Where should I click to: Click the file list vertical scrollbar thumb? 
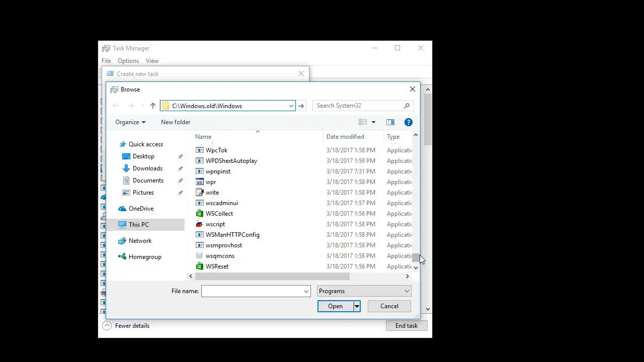(416, 258)
